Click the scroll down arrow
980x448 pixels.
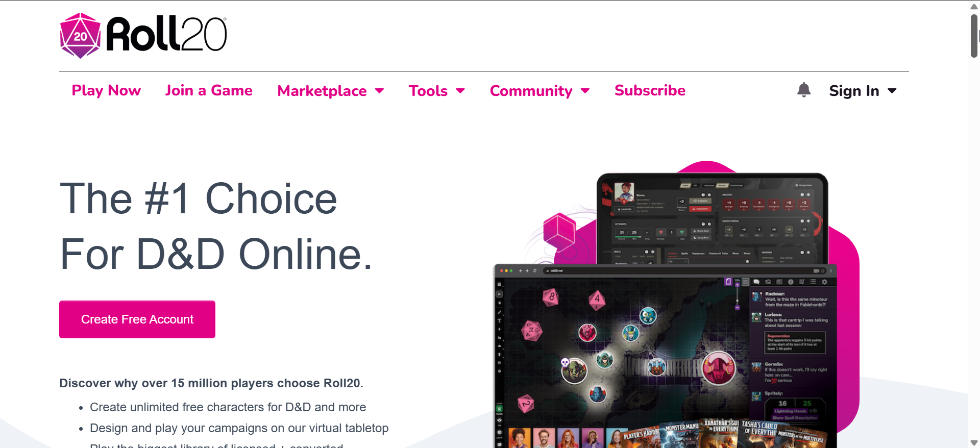974,443
